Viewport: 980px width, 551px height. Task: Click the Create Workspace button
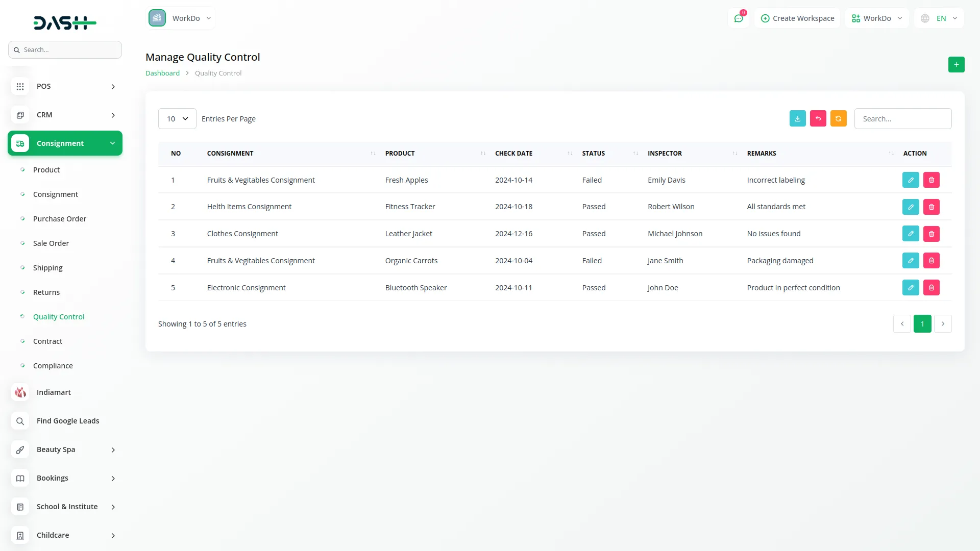[x=797, y=18]
